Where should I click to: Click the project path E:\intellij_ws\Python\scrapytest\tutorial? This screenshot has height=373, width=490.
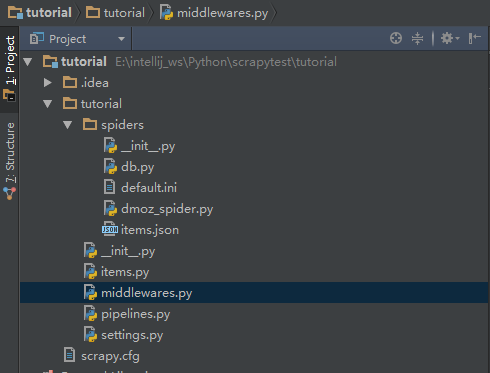[x=226, y=62]
